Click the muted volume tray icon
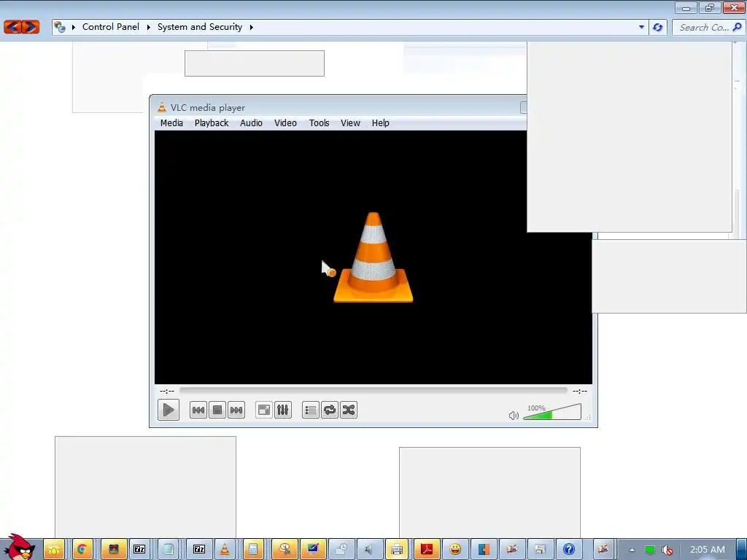The image size is (747, 560). tap(667, 550)
